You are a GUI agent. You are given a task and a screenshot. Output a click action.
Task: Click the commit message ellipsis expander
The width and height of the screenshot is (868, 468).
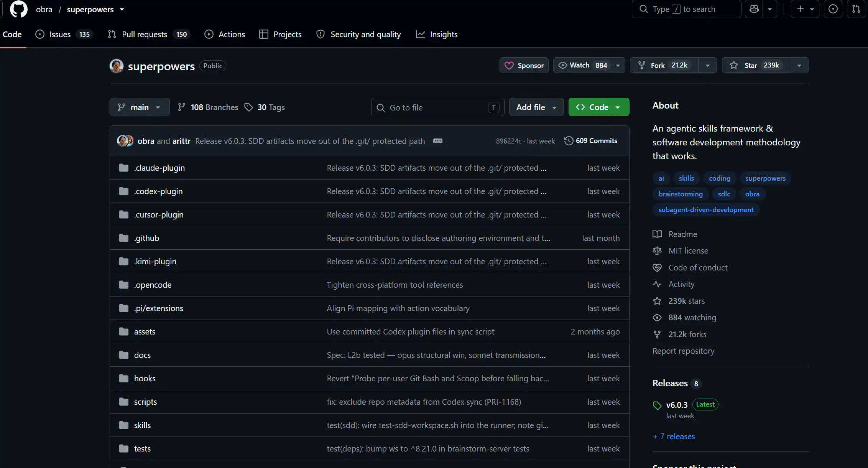[x=437, y=141]
